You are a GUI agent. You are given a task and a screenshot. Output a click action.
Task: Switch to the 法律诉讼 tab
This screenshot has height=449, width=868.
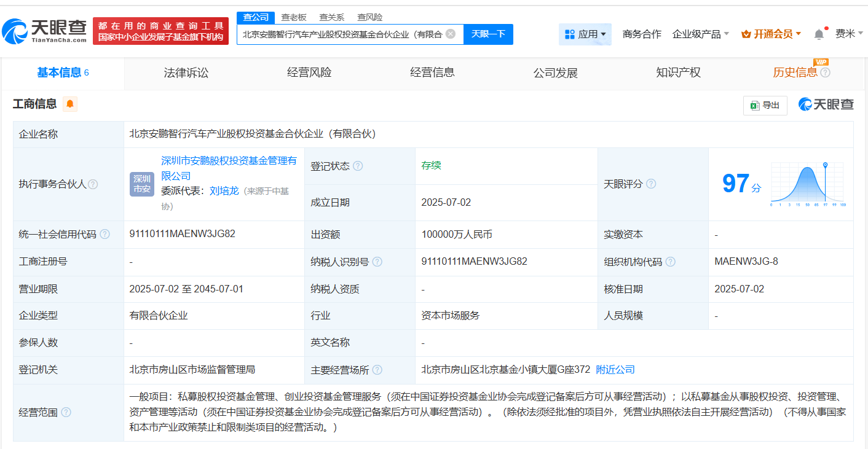186,73
